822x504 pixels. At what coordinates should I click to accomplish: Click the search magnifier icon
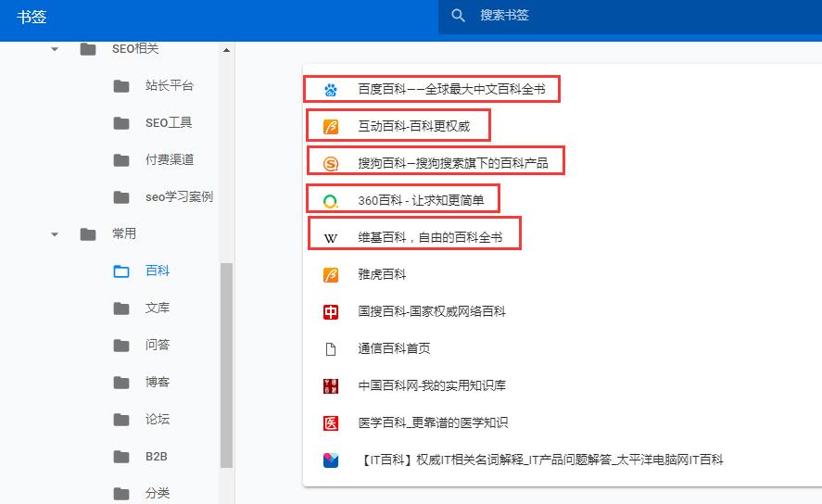[x=458, y=16]
